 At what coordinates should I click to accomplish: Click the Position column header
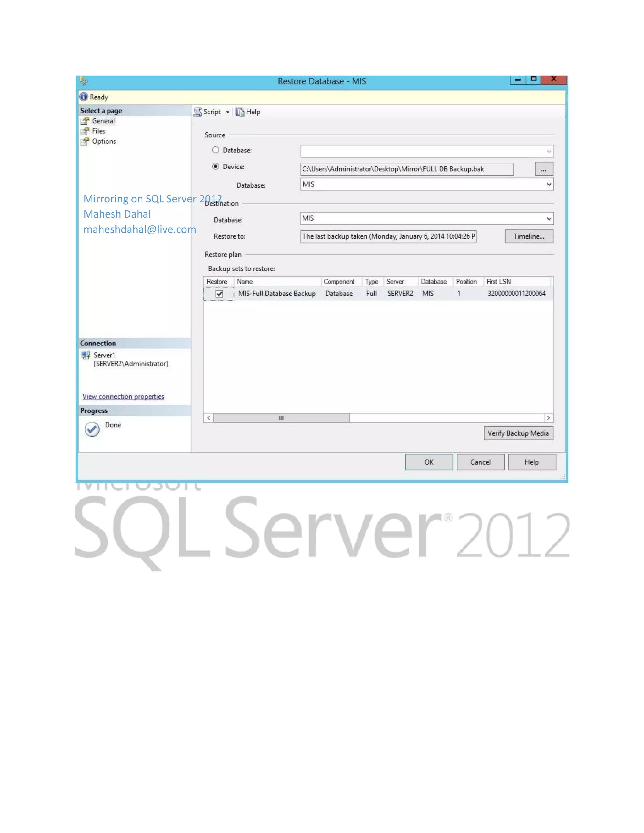468,281
